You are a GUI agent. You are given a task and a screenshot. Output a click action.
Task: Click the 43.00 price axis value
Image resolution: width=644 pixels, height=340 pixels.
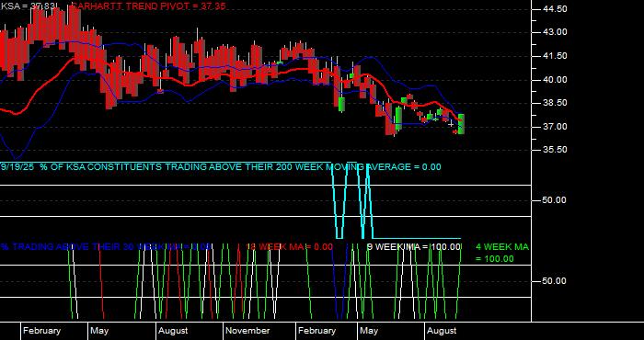point(555,32)
